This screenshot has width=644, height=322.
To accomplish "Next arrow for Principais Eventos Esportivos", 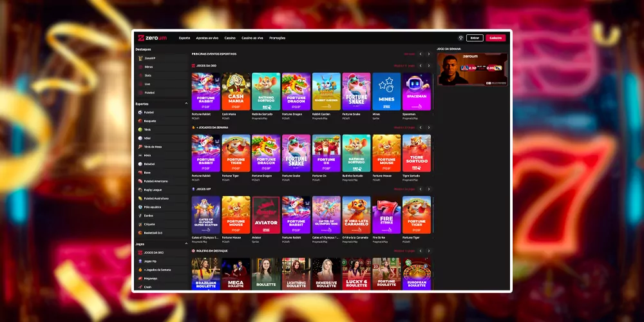I will click(x=429, y=54).
